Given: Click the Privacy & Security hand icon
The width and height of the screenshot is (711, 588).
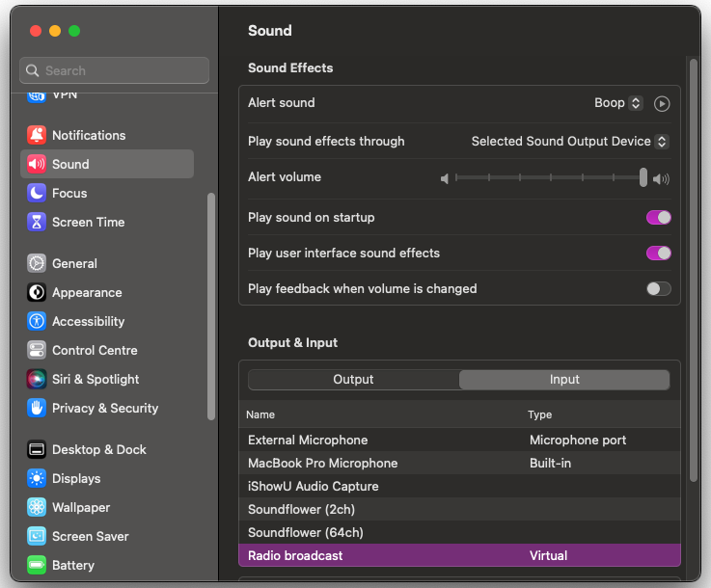Looking at the screenshot, I should tap(37, 408).
